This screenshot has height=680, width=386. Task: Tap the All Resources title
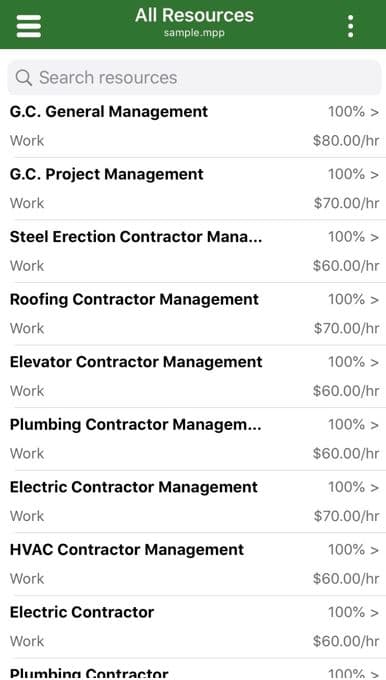point(194,16)
